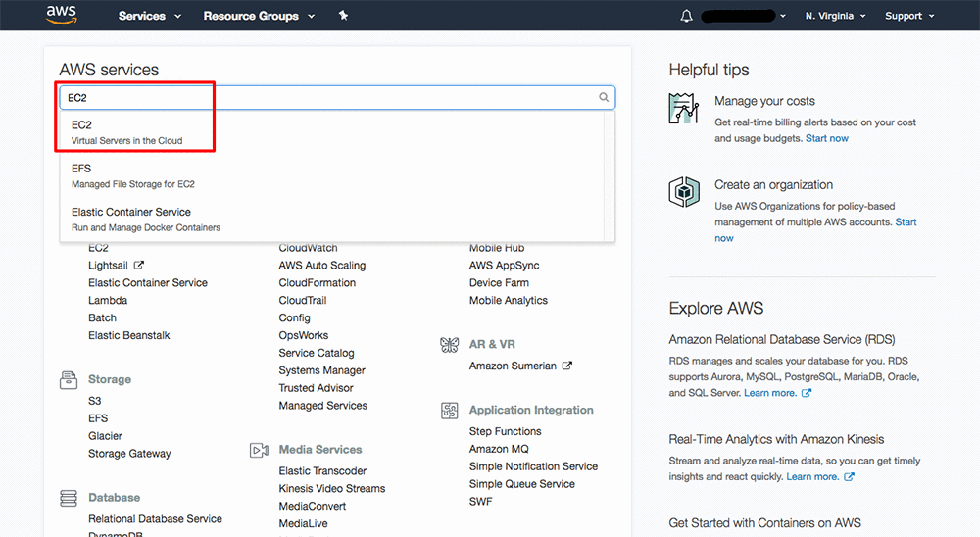Open OpsWorks service
The height and width of the screenshot is (537, 980).
[303, 335]
